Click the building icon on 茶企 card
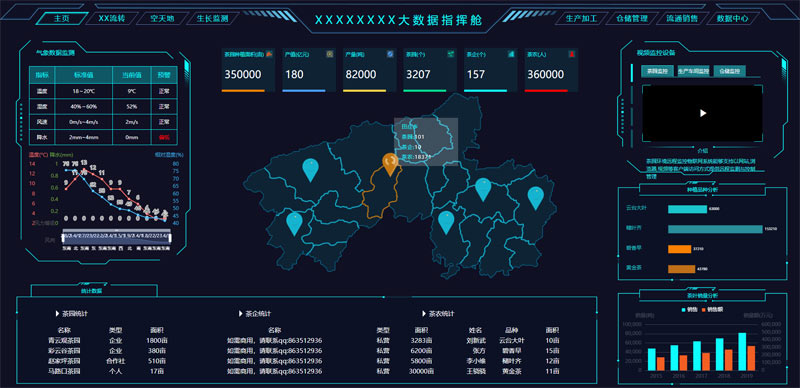 click(x=511, y=53)
